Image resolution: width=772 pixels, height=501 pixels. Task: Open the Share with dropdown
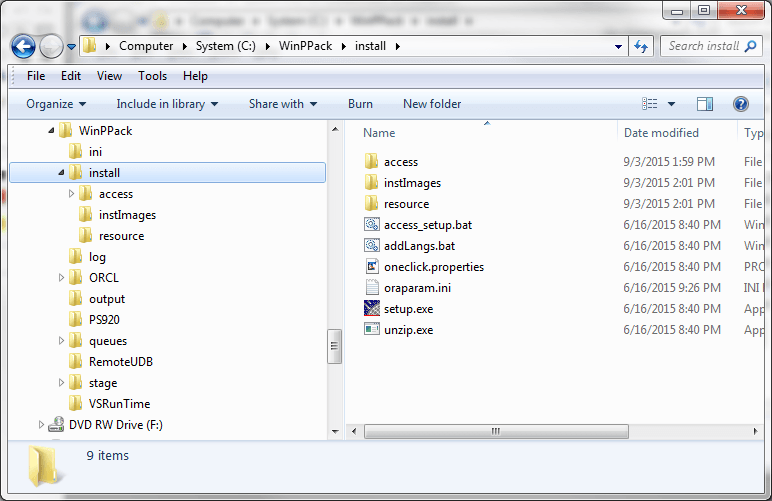tap(283, 104)
